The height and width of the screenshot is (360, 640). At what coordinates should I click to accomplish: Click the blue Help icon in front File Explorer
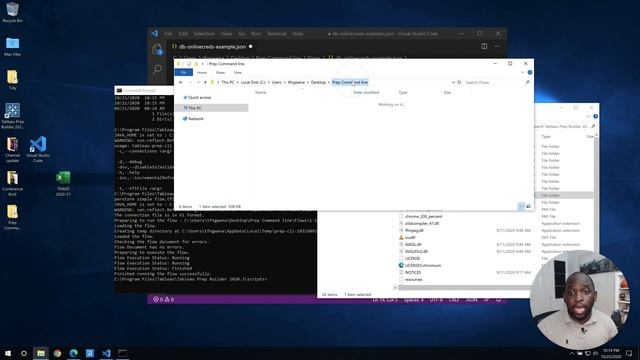pos(529,73)
